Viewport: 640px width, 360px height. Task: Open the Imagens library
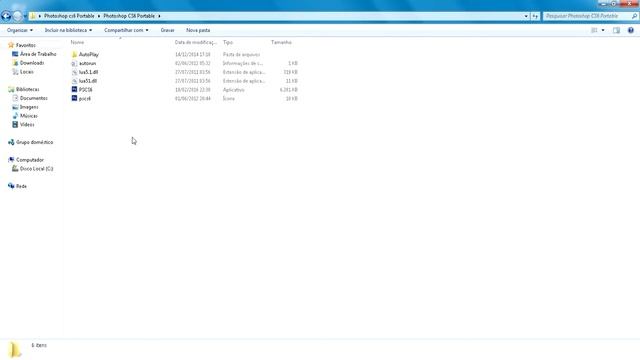pyautogui.click(x=29, y=107)
